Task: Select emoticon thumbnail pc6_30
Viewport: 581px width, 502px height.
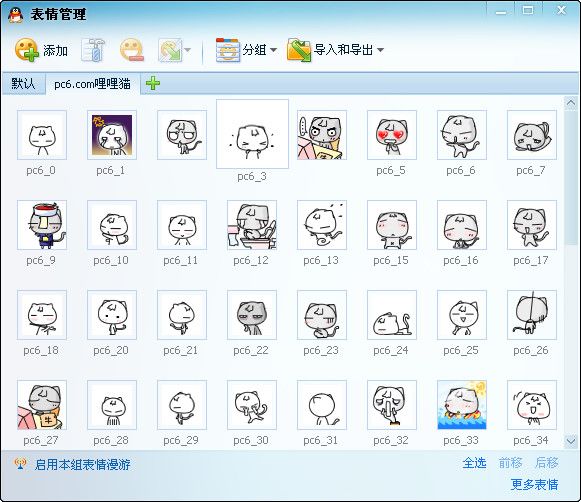Action: [x=252, y=405]
